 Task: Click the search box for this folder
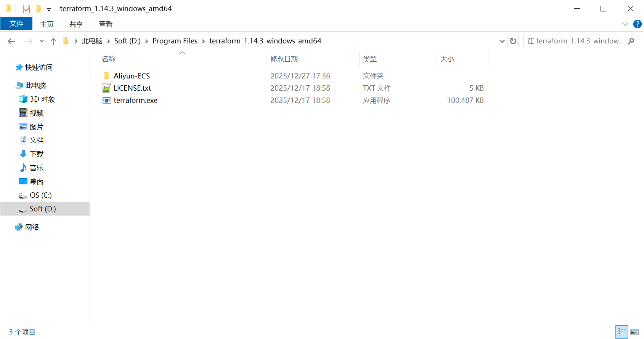point(576,41)
